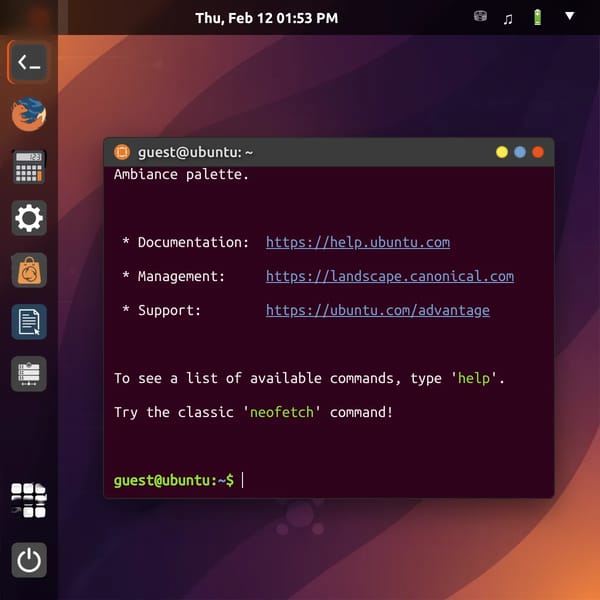Launch Firefox from the dock
The height and width of the screenshot is (600, 600).
coord(29,114)
